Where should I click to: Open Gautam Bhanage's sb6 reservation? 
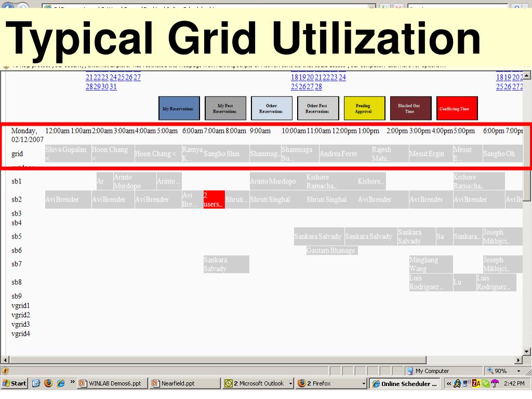(332, 250)
